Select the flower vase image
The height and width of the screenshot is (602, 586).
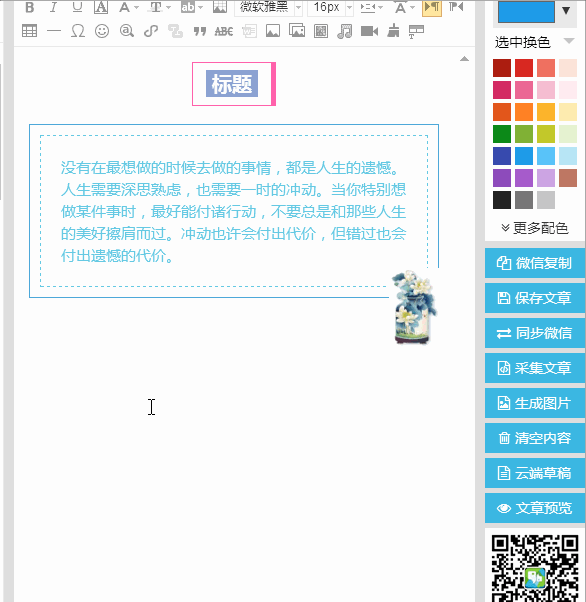tap(415, 307)
